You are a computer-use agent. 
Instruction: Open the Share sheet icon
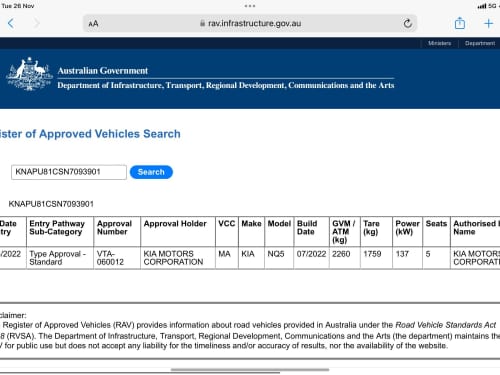coord(460,23)
